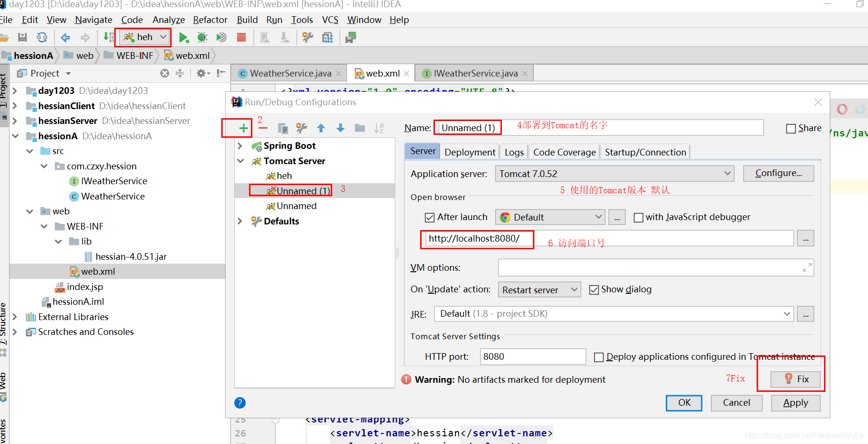Close the WeatherService.java tab

click(x=338, y=74)
